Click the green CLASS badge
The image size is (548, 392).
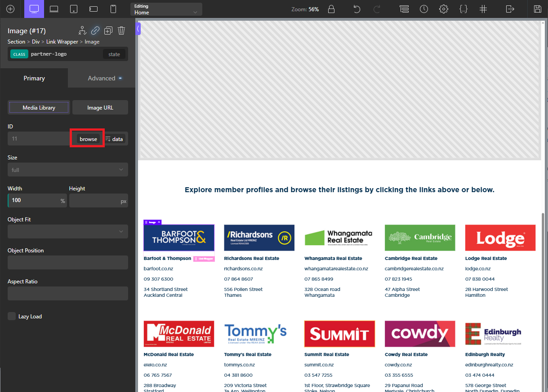tap(19, 54)
